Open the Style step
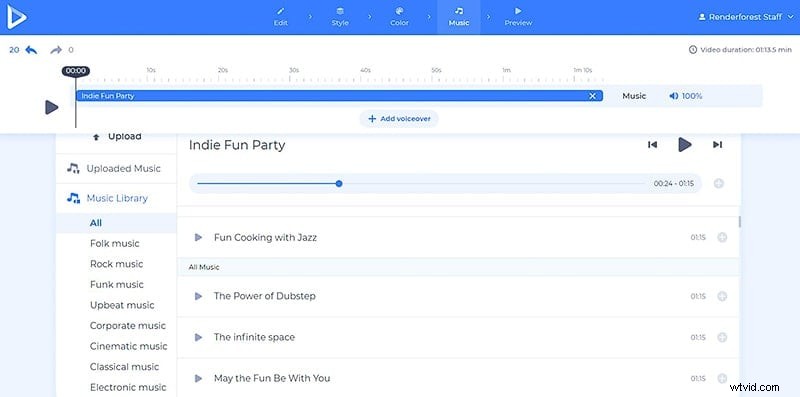Viewport: 800px width, 397px height. [x=340, y=17]
